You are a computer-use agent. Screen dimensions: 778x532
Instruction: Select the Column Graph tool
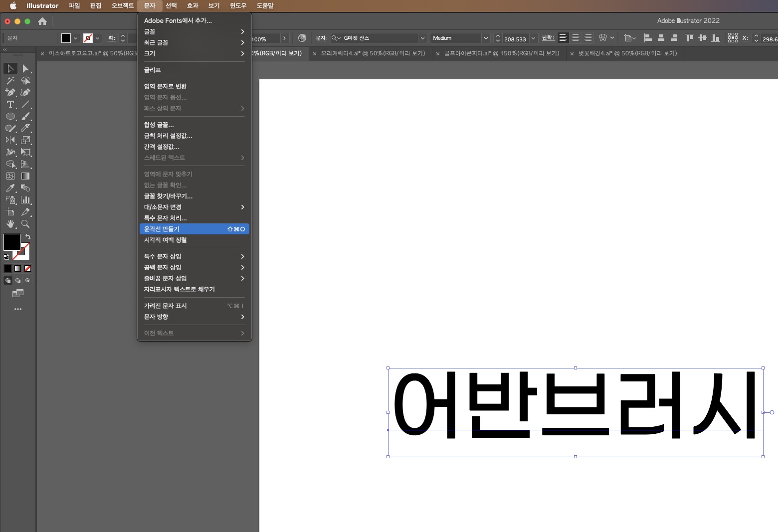tap(26, 200)
